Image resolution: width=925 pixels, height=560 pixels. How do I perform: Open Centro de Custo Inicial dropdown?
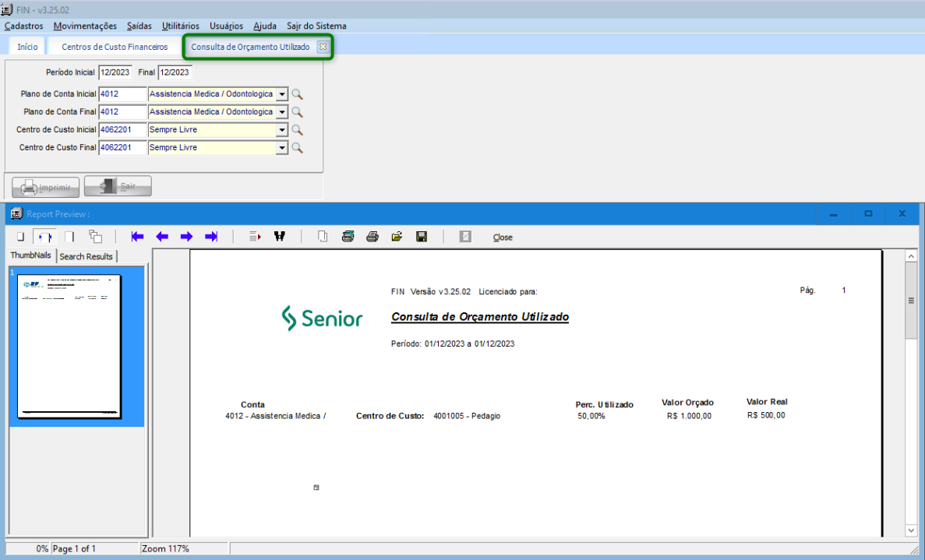[282, 130]
